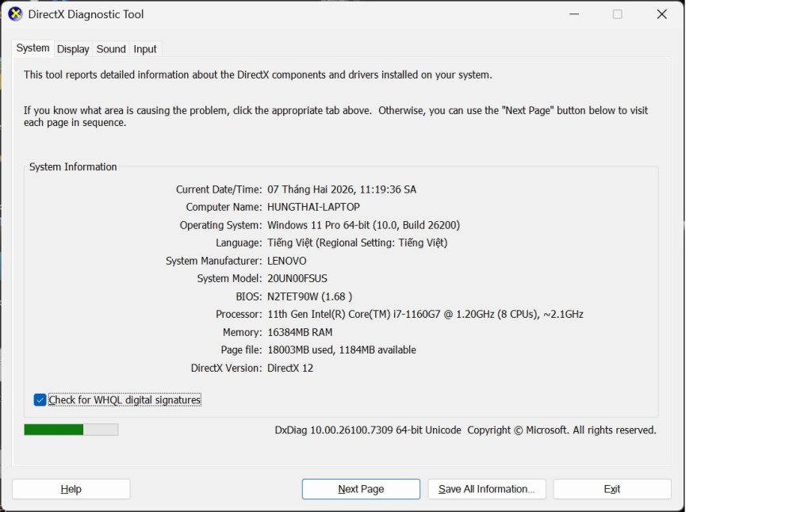The height and width of the screenshot is (512, 812).
Task: Click the DxDiag 10.00.26100.7309 version text
Action: (x=368, y=430)
